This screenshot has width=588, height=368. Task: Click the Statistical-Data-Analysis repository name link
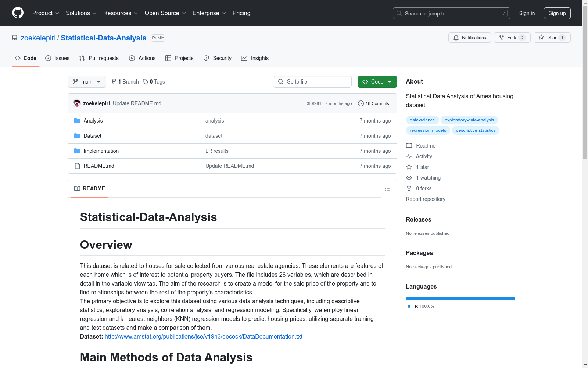(x=103, y=38)
